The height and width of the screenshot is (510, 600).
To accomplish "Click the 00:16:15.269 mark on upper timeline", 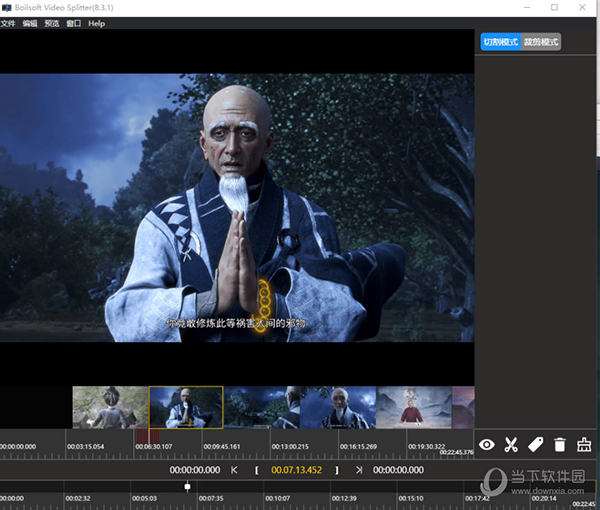I will point(358,446).
